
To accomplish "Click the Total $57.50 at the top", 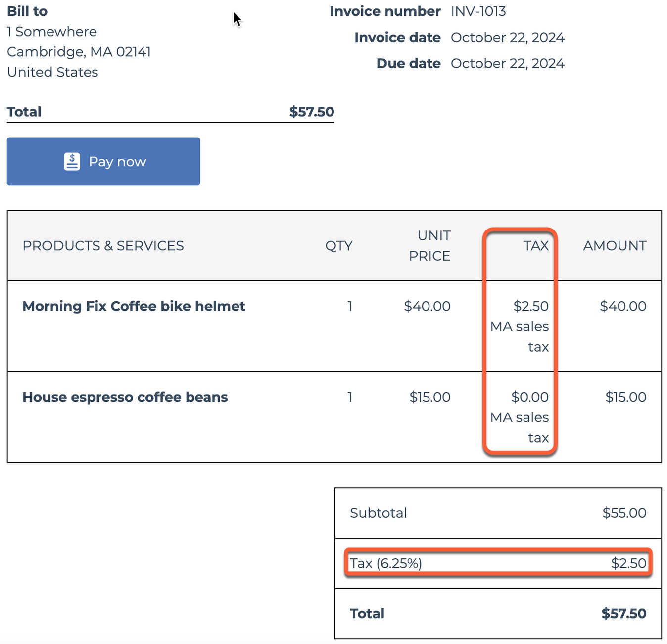I will click(171, 112).
